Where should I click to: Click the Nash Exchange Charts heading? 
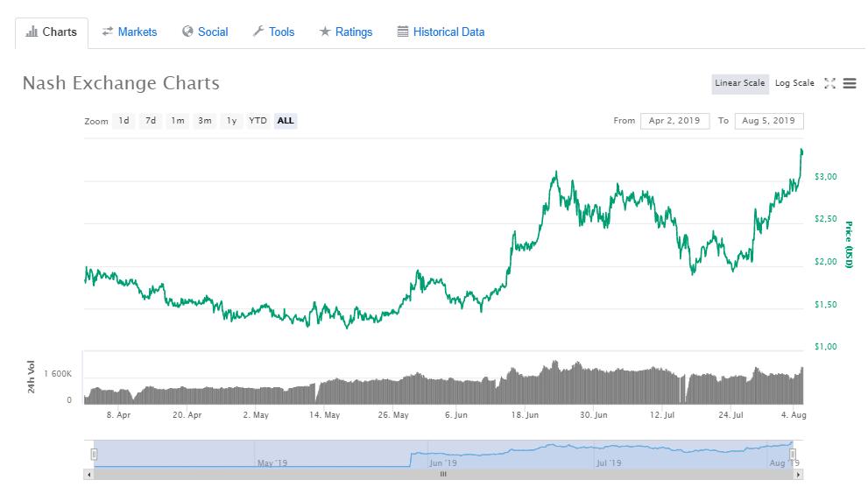(x=121, y=83)
